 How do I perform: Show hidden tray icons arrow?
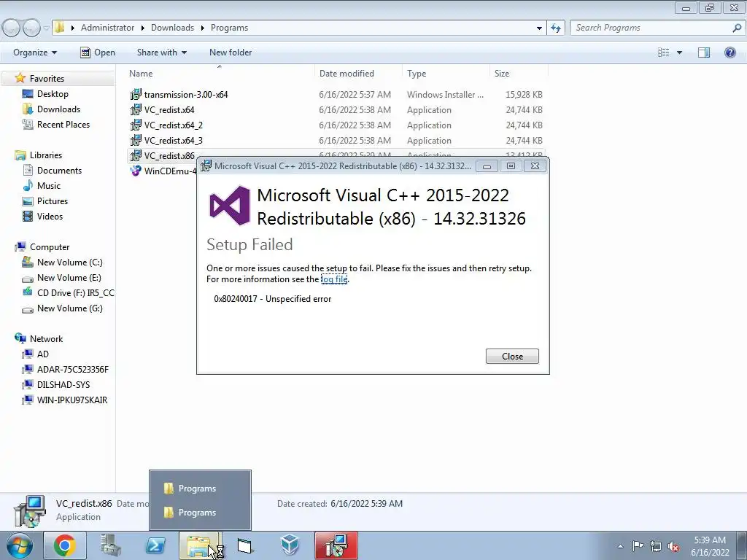620,546
